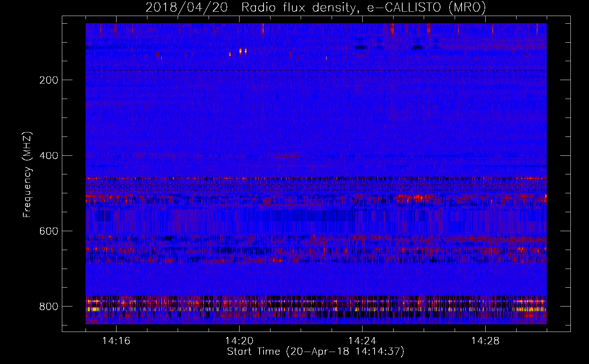The height and width of the screenshot is (364, 589).
Task: Select the 600 frequency tick label
Action: click(49, 232)
